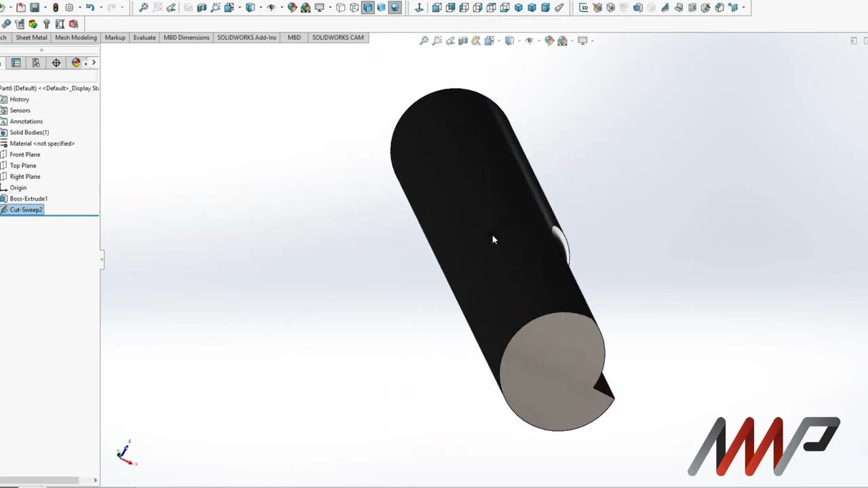Select the Front view cube icon
This screenshot has width=868, height=488.
437,7
